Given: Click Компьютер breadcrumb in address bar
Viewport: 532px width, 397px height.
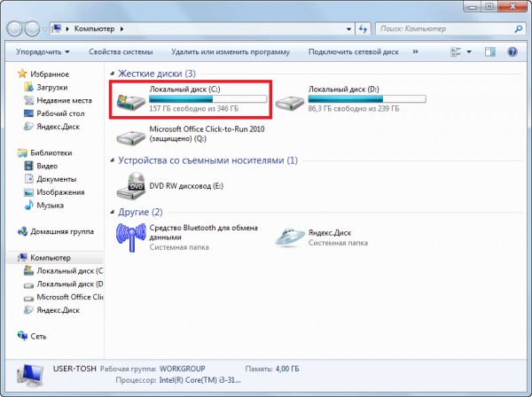Looking at the screenshot, I should tap(94, 29).
